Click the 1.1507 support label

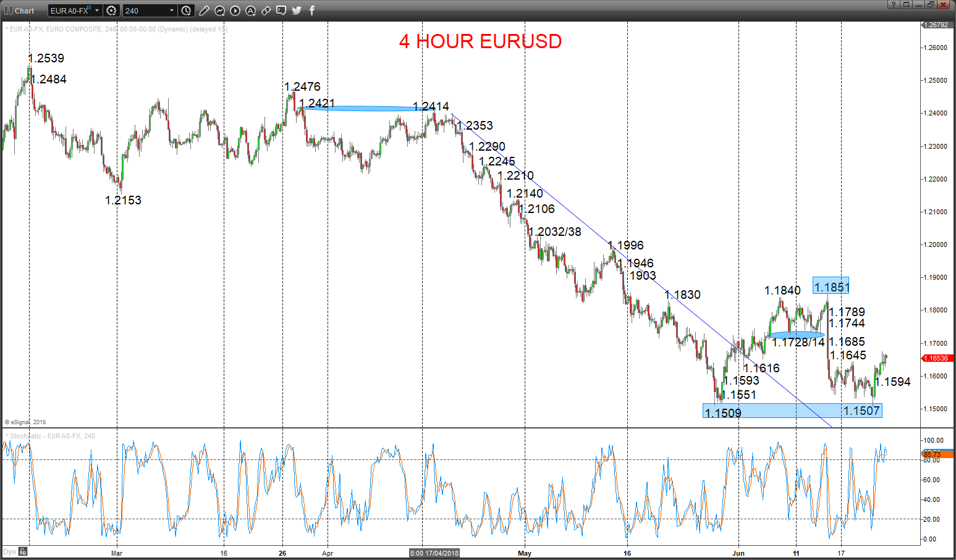(861, 411)
